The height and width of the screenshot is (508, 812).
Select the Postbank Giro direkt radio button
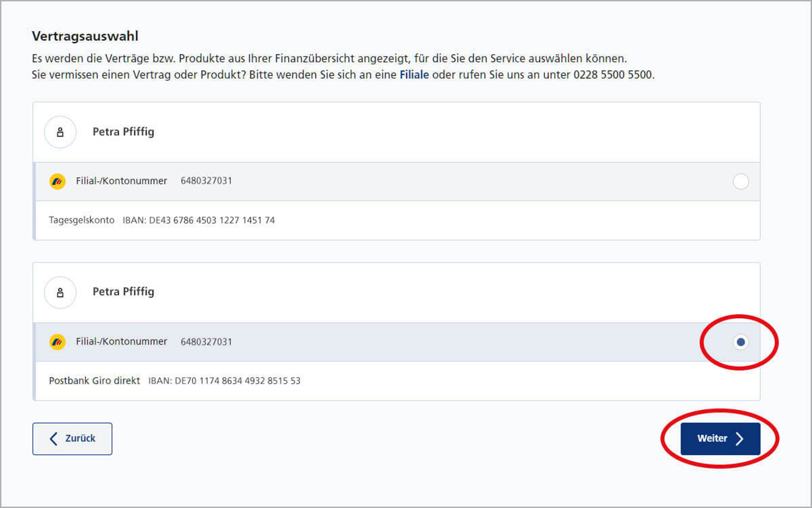coord(741,342)
